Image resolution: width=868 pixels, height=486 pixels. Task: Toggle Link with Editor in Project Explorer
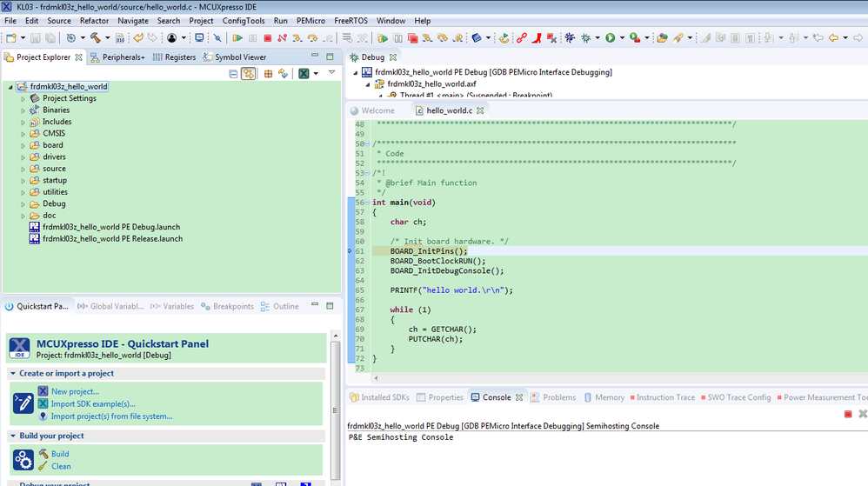pos(249,74)
